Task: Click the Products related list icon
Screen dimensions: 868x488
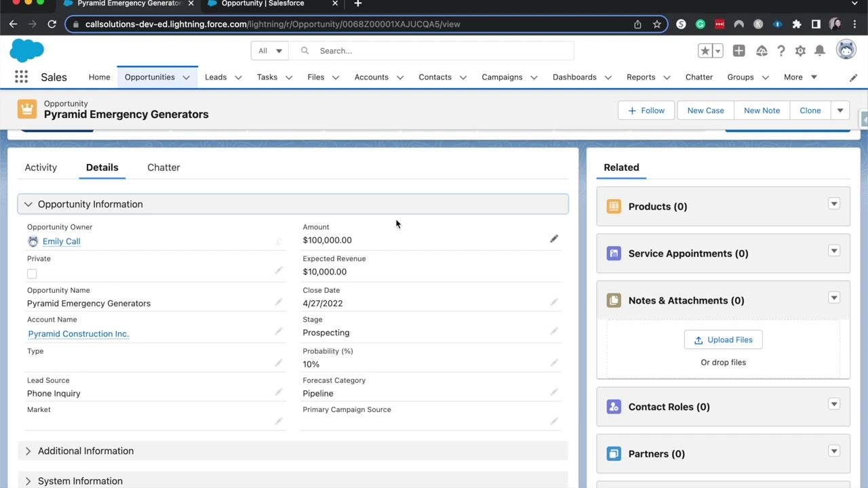Action: [614, 206]
